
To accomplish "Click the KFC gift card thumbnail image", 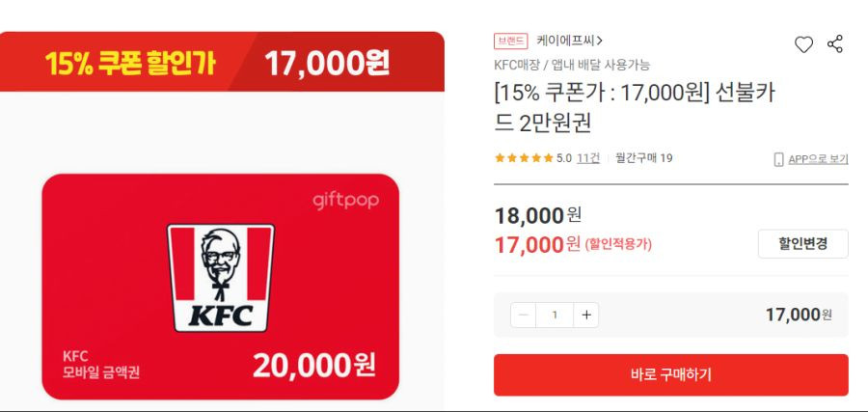I will click(220, 287).
